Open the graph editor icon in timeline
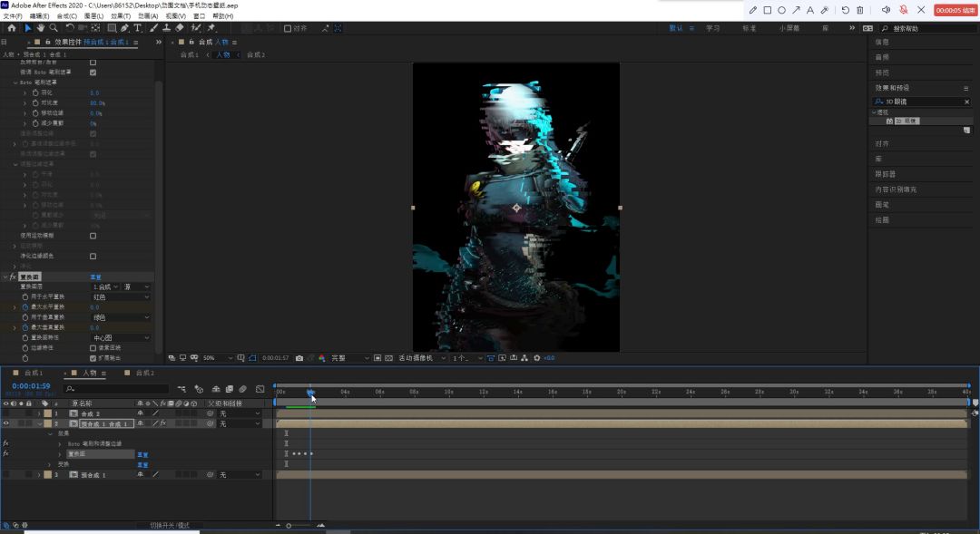The image size is (980, 534). pos(260,389)
